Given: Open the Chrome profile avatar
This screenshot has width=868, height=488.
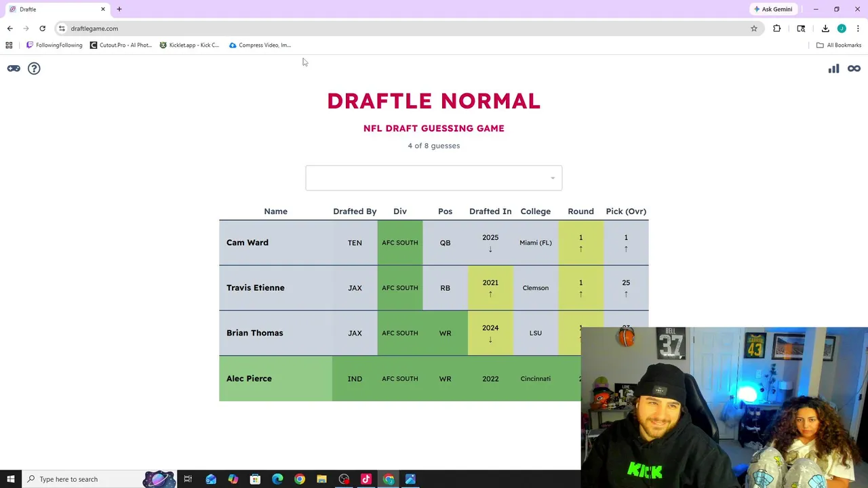Looking at the screenshot, I should pos(842,28).
